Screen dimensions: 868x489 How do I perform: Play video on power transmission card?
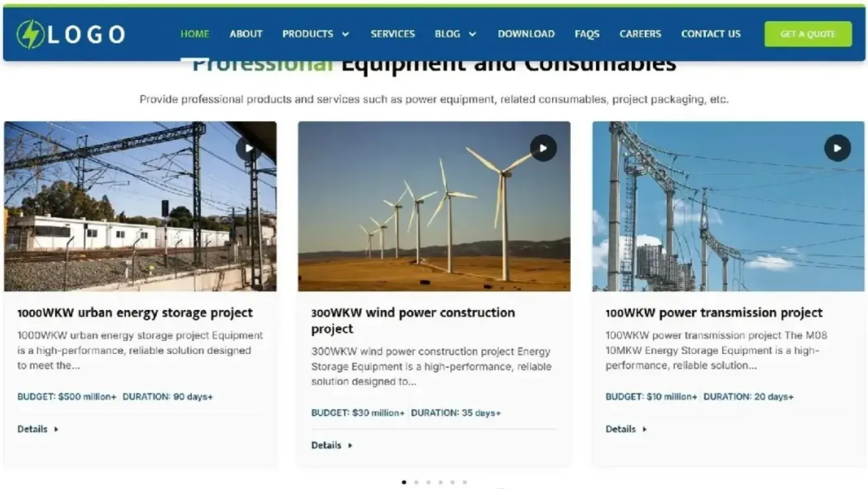837,149
